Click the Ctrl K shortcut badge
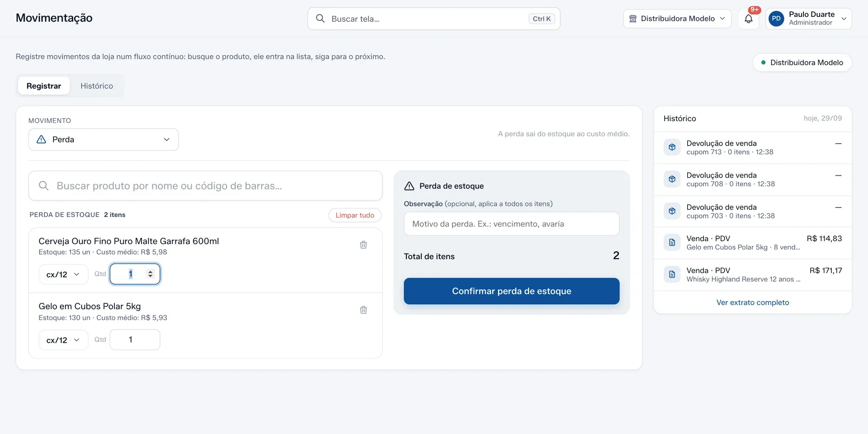Viewport: 868px width, 434px height. (542, 19)
